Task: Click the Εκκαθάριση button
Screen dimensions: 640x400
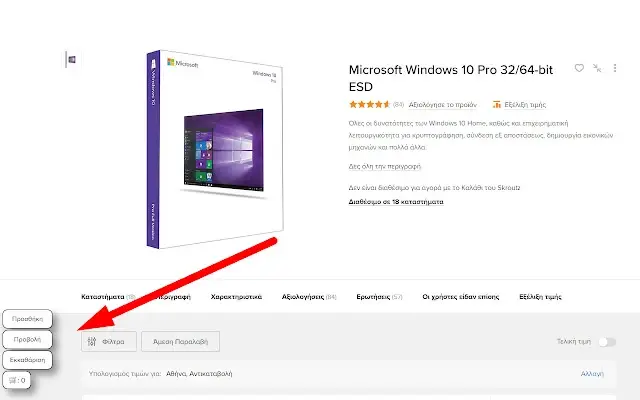Action: tap(27, 360)
